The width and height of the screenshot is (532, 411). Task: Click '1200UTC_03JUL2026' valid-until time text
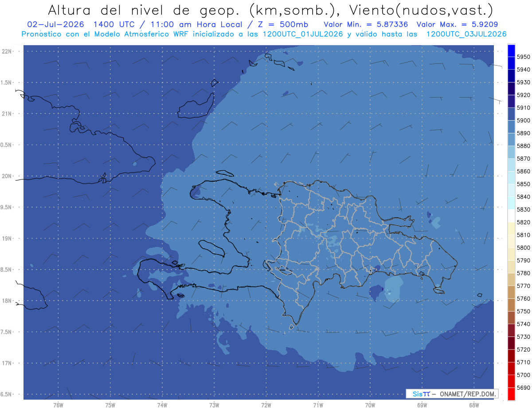click(x=466, y=34)
